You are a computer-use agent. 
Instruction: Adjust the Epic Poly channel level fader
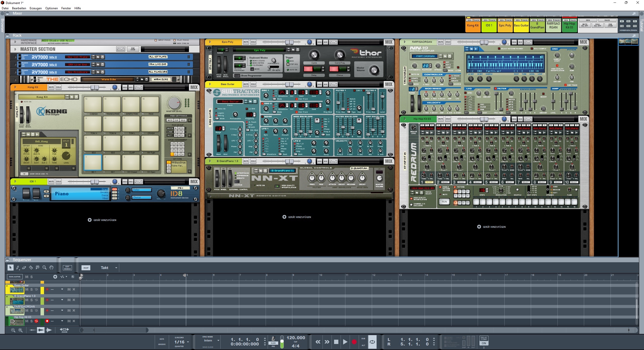click(289, 42)
